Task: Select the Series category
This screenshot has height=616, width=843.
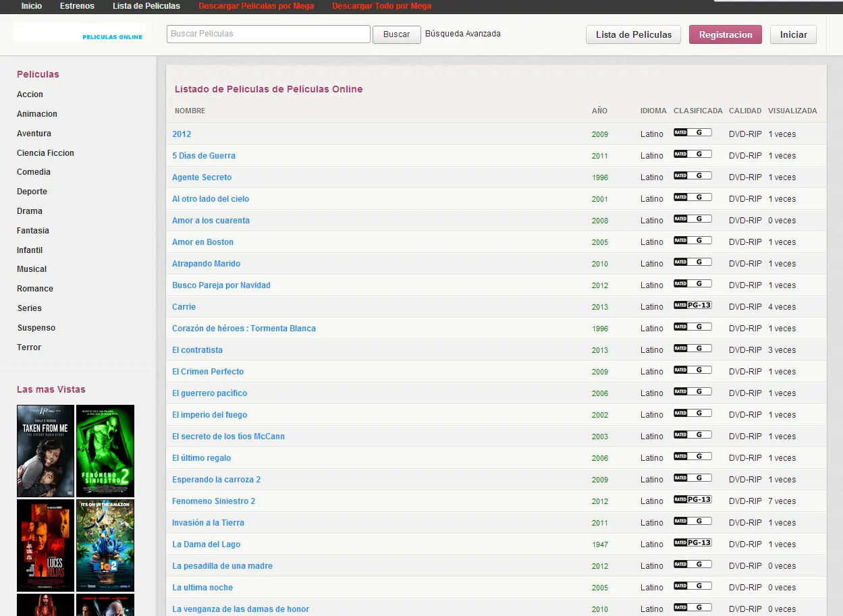Action: (30, 308)
